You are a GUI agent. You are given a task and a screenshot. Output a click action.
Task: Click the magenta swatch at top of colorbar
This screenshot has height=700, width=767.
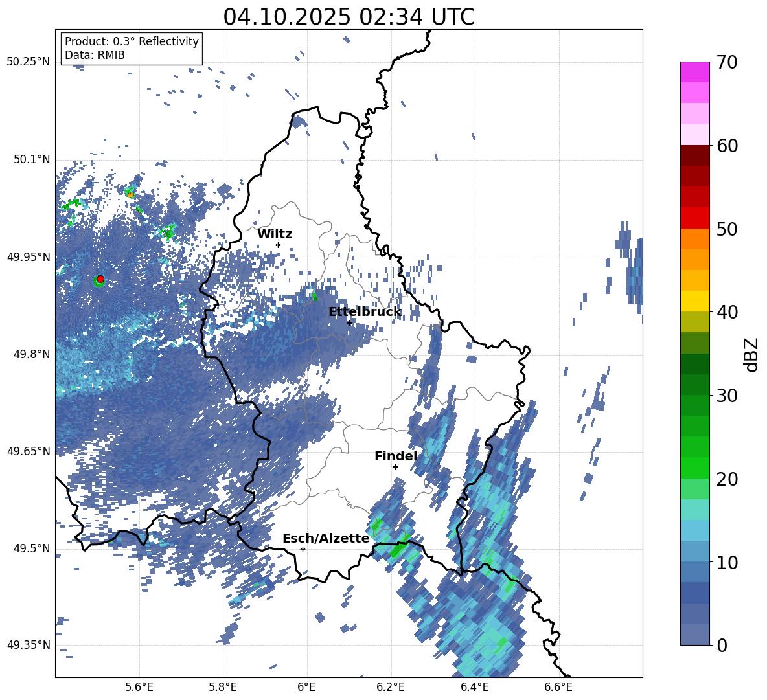pyautogui.click(x=694, y=73)
